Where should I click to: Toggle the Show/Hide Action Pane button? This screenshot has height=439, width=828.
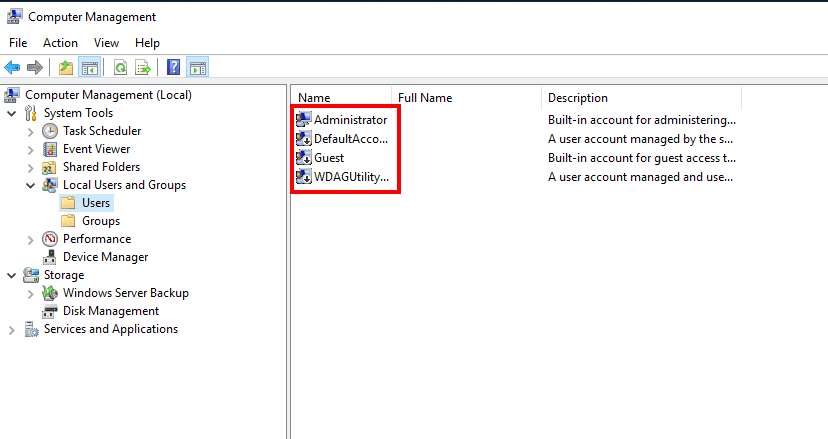click(197, 68)
